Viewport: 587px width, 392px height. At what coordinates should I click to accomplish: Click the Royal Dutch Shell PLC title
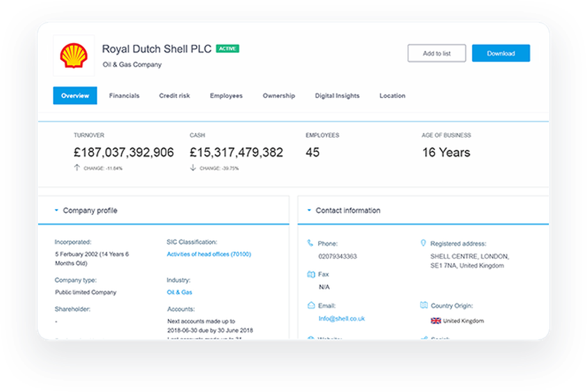157,49
